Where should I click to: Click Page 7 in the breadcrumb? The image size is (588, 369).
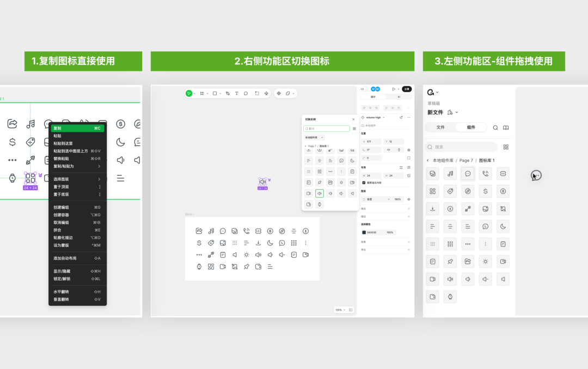coord(466,160)
